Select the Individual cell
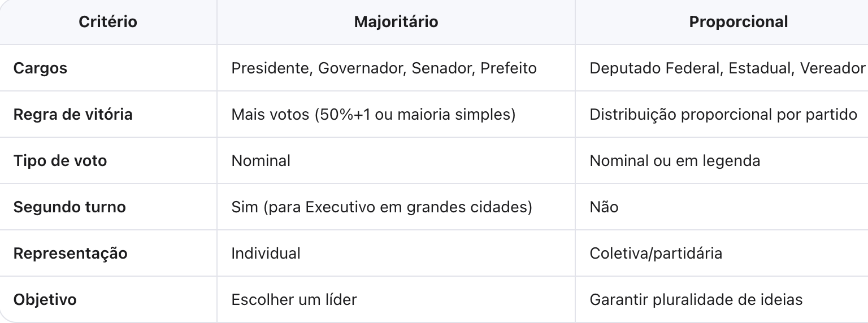The image size is (868, 323). pos(266,254)
